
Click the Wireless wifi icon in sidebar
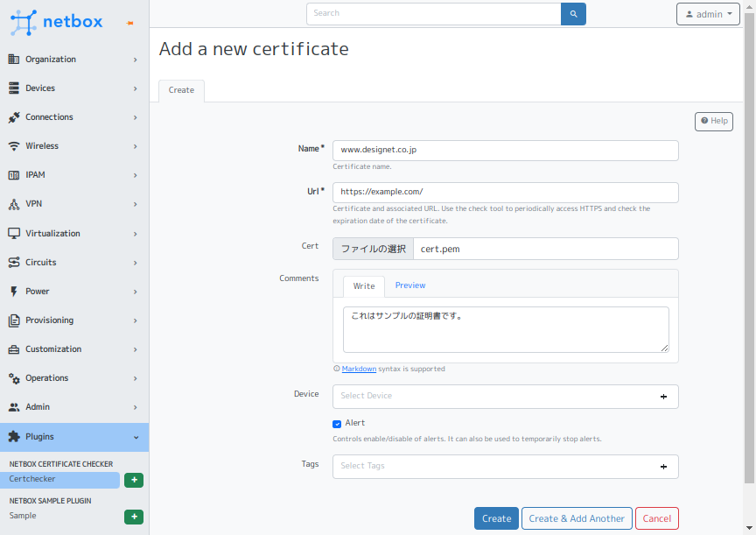[14, 146]
